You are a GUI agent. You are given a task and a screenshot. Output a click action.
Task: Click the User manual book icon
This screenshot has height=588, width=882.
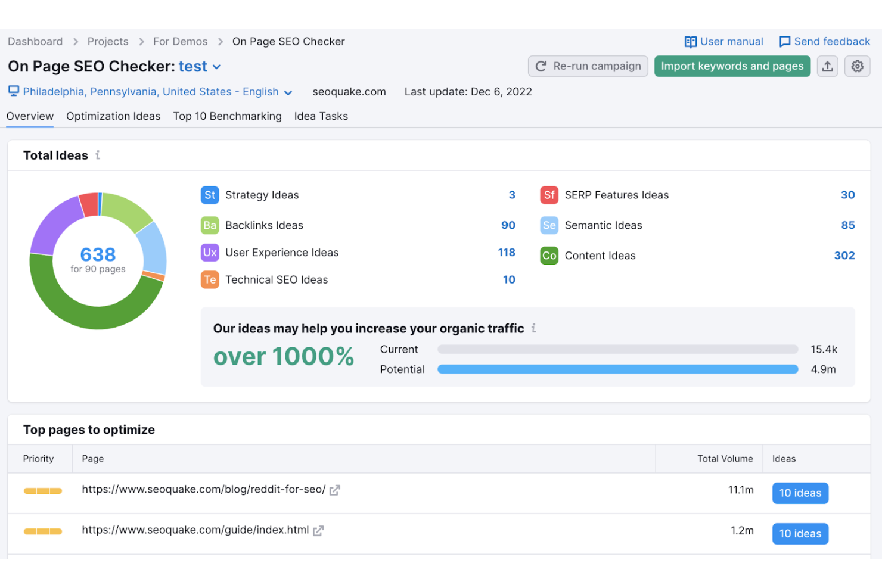(x=691, y=42)
